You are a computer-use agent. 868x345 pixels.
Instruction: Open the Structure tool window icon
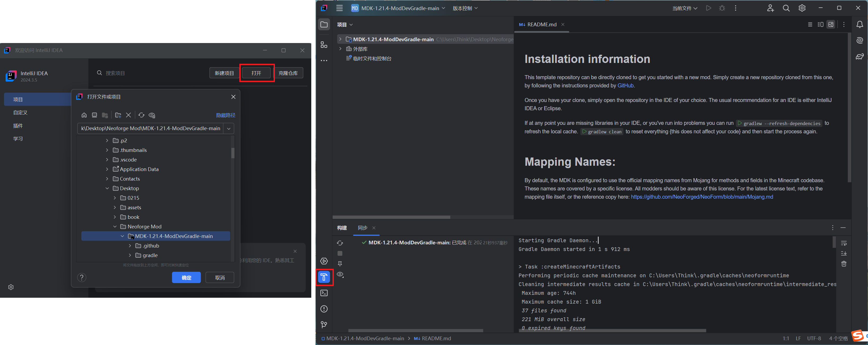[x=324, y=45]
